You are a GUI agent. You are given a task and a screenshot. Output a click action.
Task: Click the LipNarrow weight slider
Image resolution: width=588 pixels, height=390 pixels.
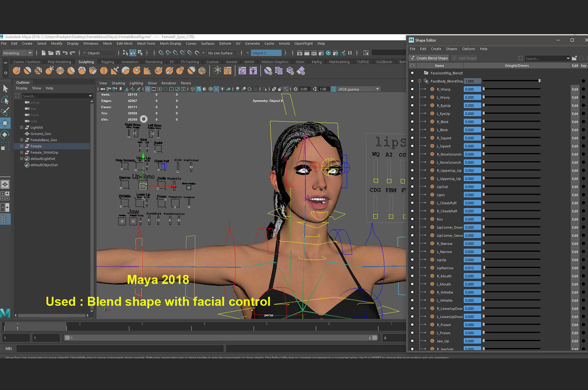(x=511, y=268)
